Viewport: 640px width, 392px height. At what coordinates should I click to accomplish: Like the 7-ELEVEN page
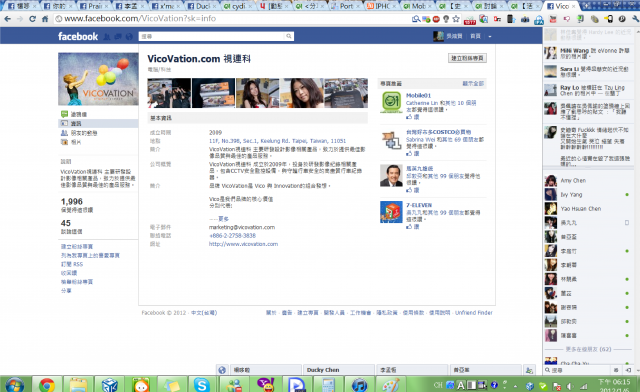(413, 227)
